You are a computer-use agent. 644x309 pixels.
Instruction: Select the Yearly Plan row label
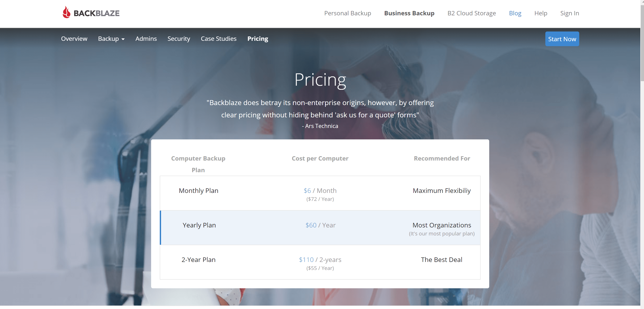click(199, 225)
